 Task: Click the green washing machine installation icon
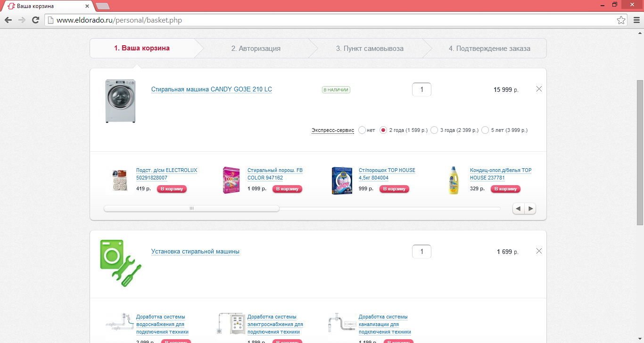tap(121, 263)
